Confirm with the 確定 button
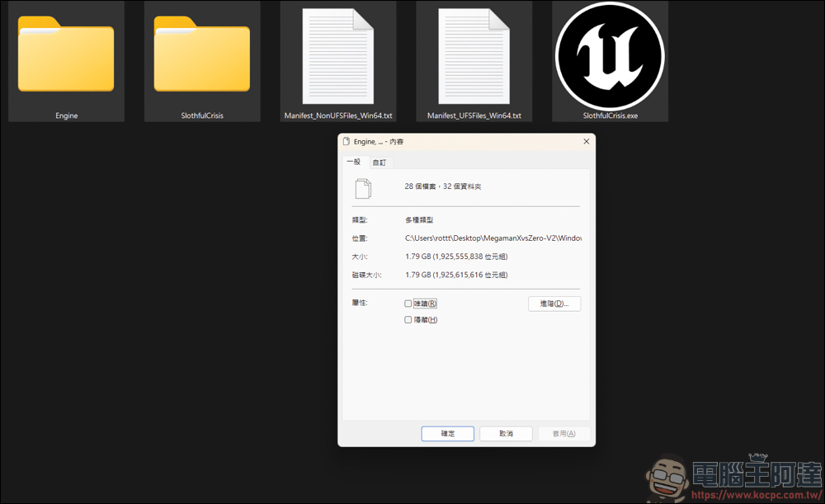Screen dimensions: 825x504 pos(447,434)
